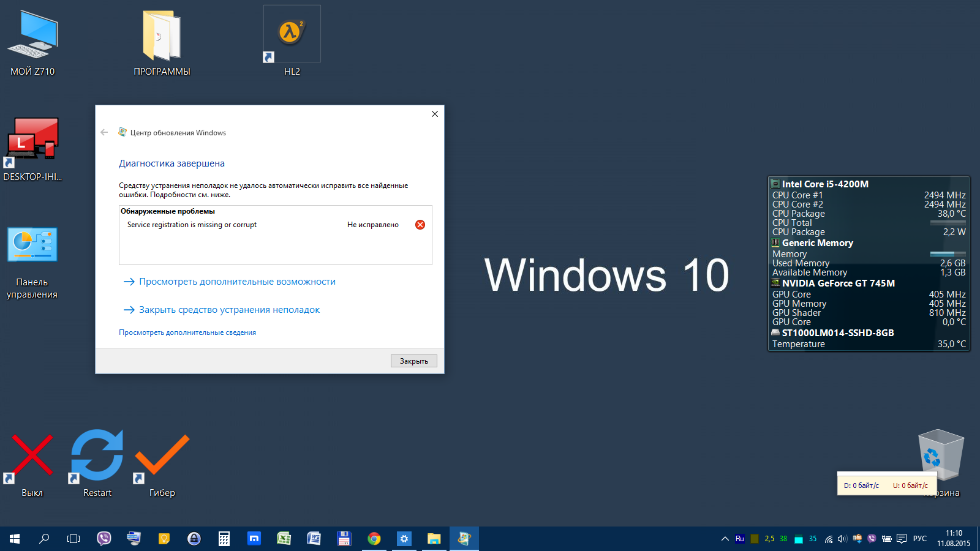
Task: Open the ПРОГРАММЫ folder on the desktop
Action: pyautogui.click(x=162, y=36)
